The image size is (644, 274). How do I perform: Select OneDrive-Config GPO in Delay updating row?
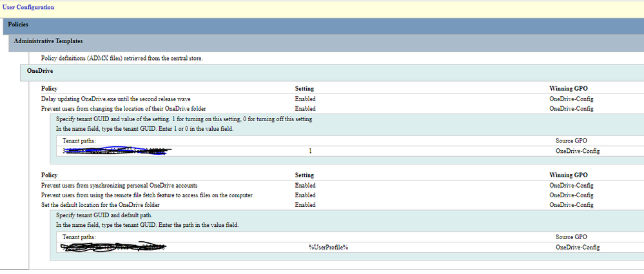pyautogui.click(x=571, y=99)
